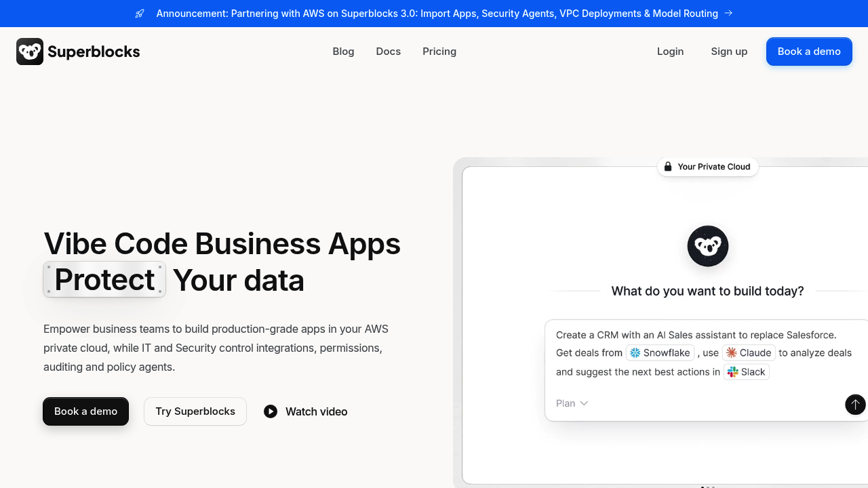This screenshot has height=488, width=868.
Task: Click the arrow at end of announcement
Action: [728, 14]
